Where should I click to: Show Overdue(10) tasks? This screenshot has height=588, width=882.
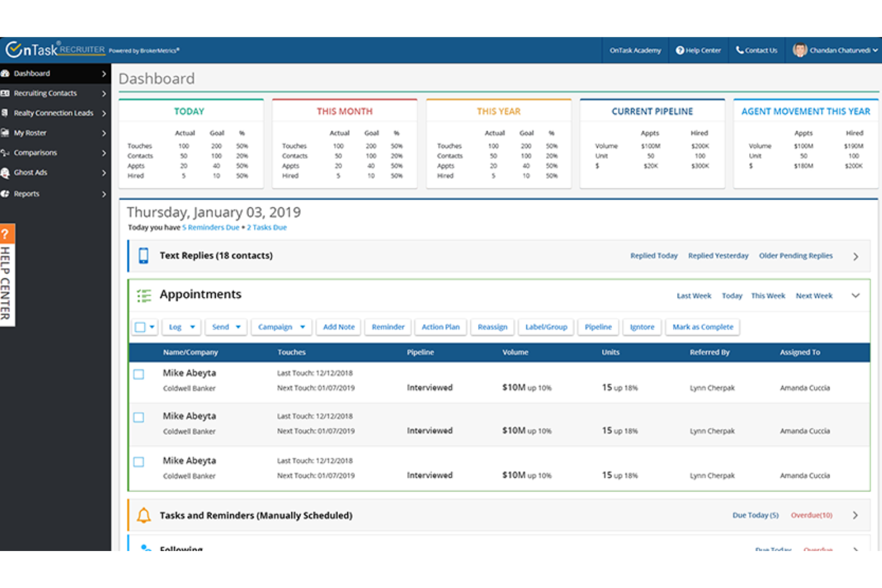coord(811,515)
